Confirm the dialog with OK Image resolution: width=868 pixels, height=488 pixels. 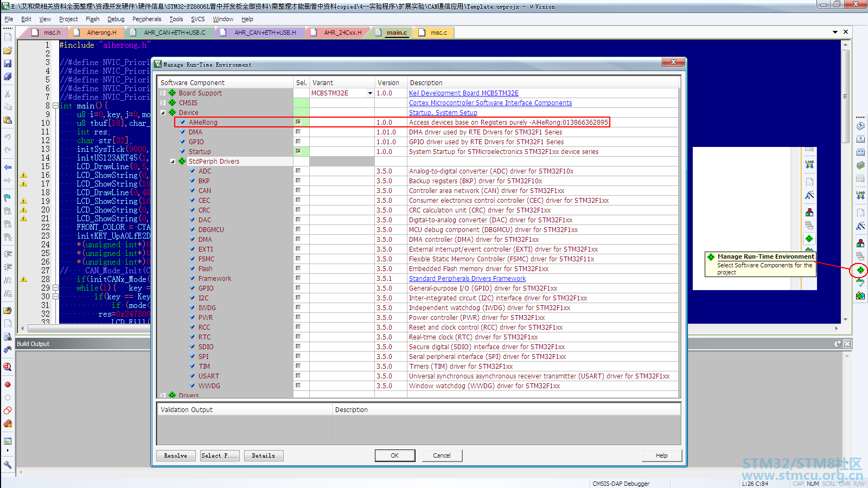click(394, 455)
